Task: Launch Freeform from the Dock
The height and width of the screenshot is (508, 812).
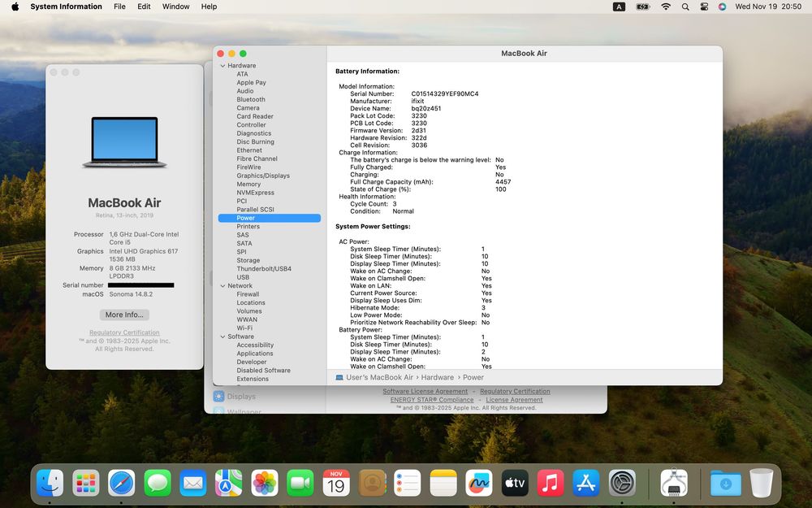Action: tap(479, 483)
